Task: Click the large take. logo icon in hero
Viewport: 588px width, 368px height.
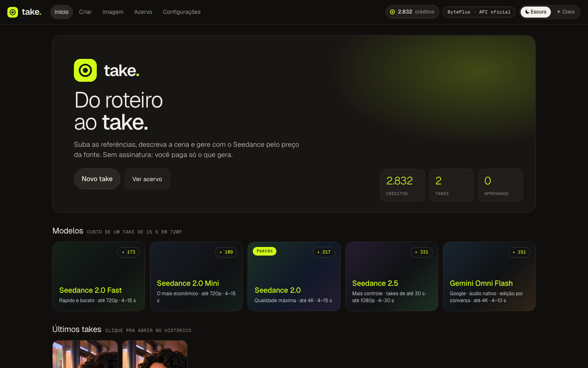Action: click(x=85, y=70)
